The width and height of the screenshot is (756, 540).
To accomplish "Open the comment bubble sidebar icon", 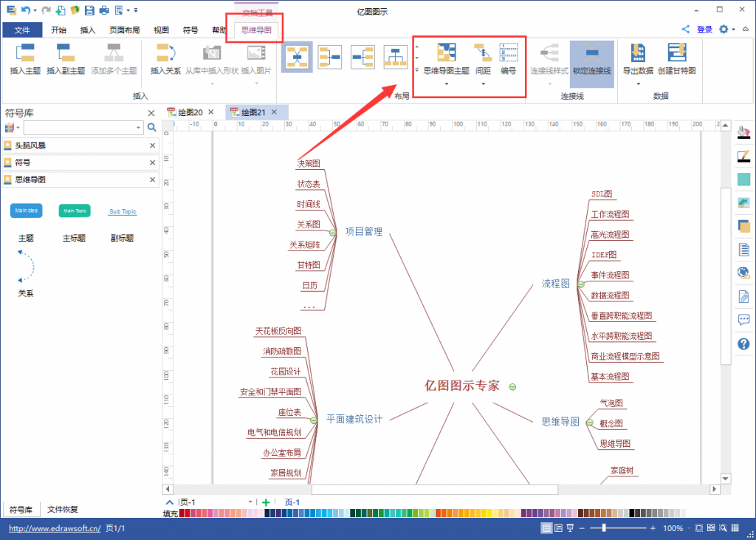I will [x=744, y=320].
